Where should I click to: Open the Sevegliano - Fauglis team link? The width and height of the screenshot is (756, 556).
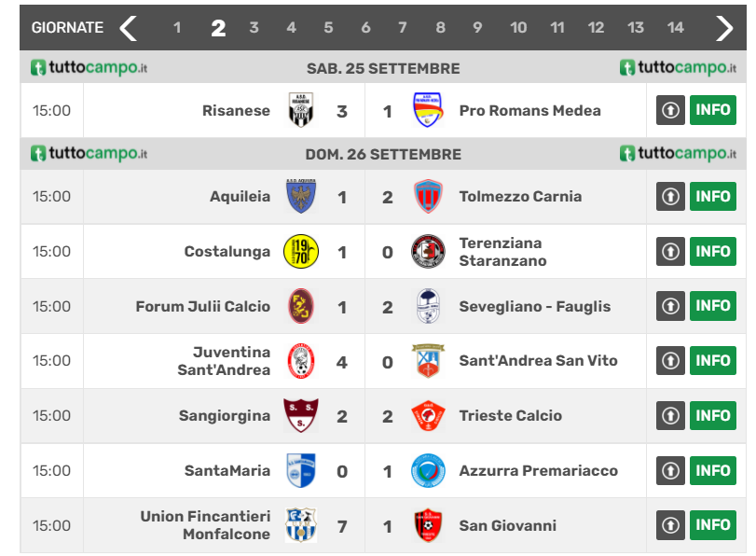[534, 306]
